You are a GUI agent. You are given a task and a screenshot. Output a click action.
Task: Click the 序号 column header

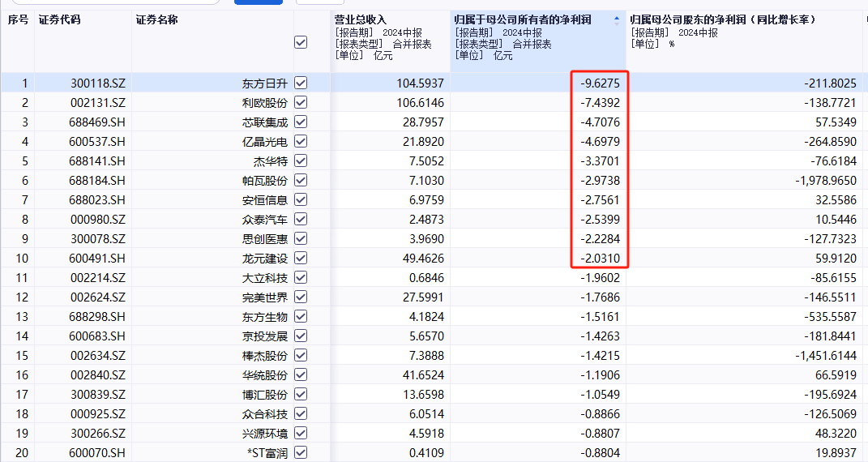[18, 20]
